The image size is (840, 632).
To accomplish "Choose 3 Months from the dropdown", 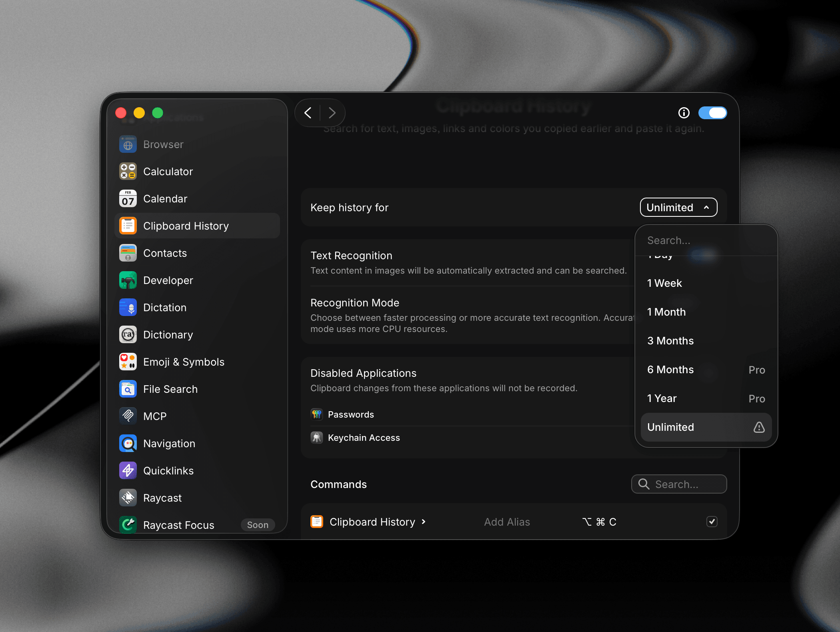I will [x=706, y=341].
